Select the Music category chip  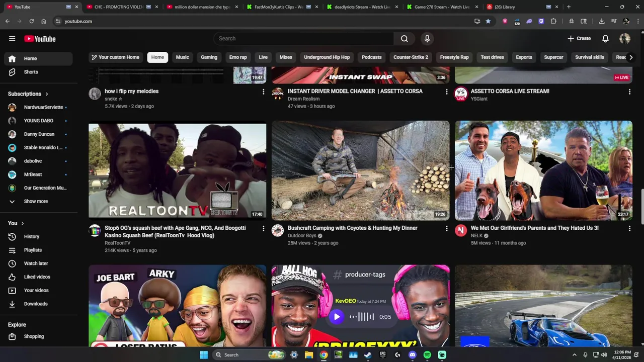pyautogui.click(x=183, y=57)
